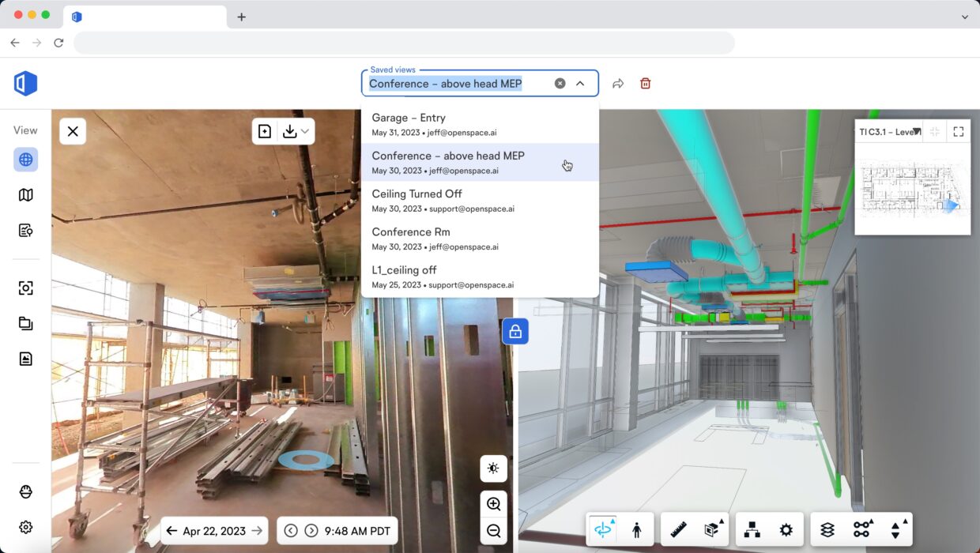Switch to walk-through person mode
Screen dimensions: 980x553
(638, 529)
